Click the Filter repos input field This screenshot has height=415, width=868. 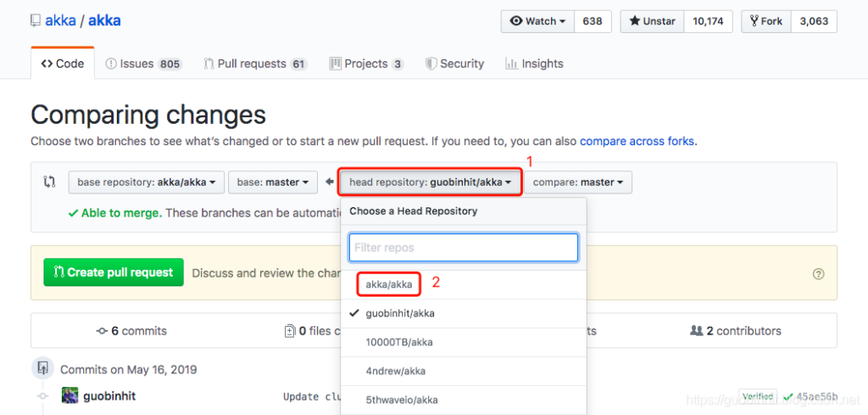(464, 248)
